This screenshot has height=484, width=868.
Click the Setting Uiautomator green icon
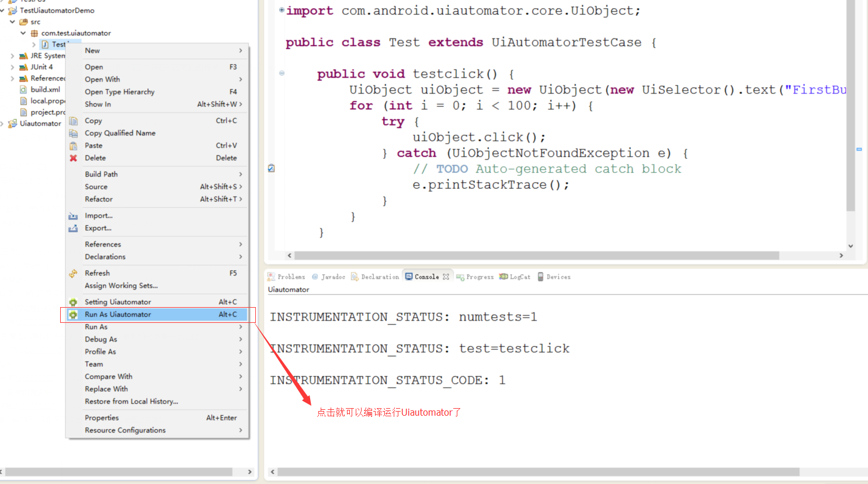(x=73, y=302)
